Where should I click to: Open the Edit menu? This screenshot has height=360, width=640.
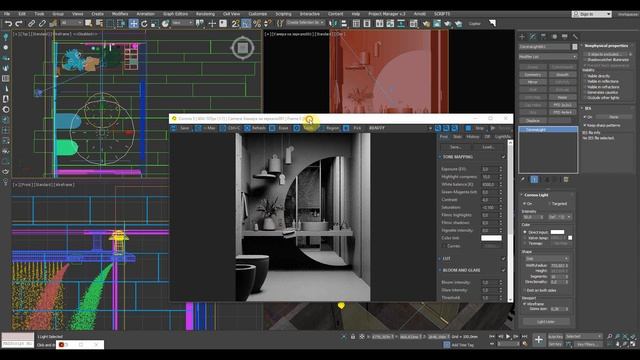[x=22, y=14]
